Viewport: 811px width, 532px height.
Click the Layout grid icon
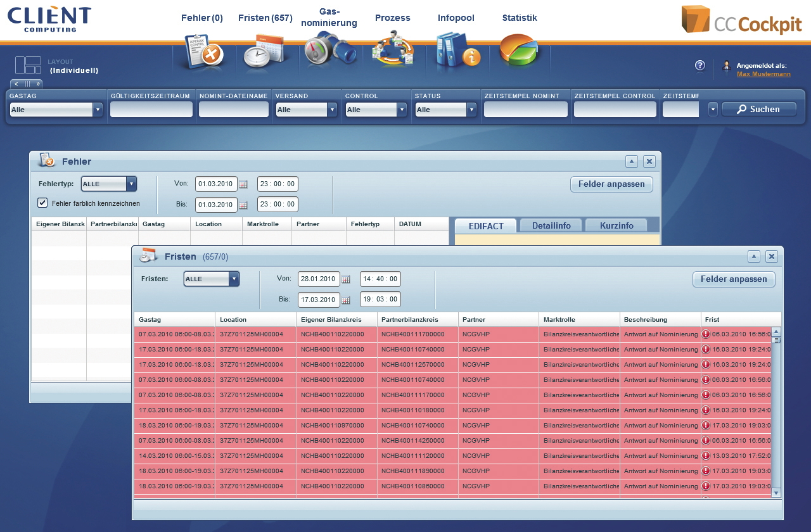(x=28, y=65)
